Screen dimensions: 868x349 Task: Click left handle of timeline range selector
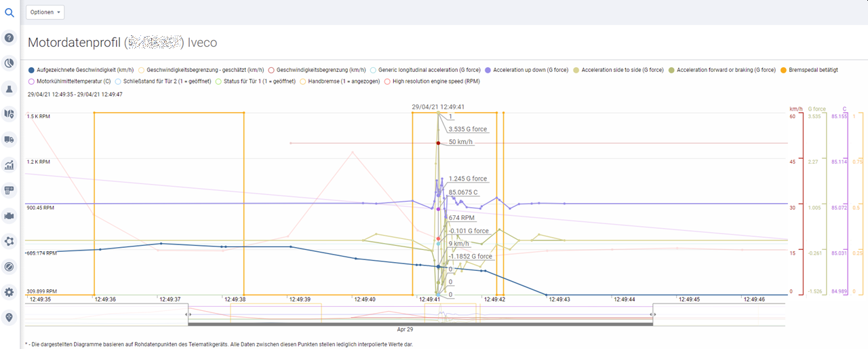189,315
